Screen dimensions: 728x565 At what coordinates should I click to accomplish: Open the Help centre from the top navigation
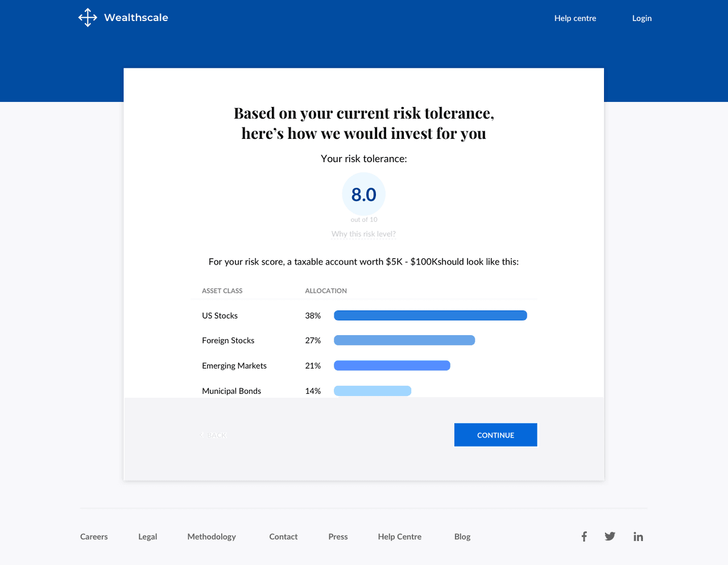tap(575, 18)
